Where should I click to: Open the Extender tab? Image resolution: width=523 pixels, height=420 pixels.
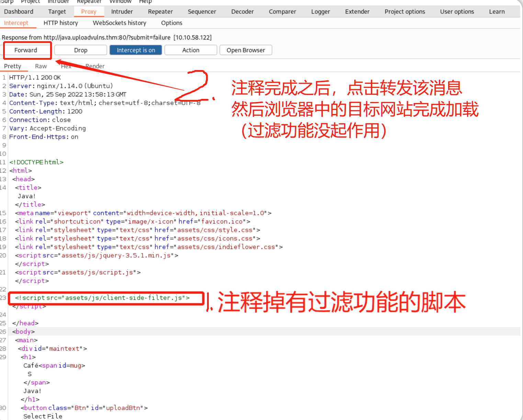(x=357, y=12)
